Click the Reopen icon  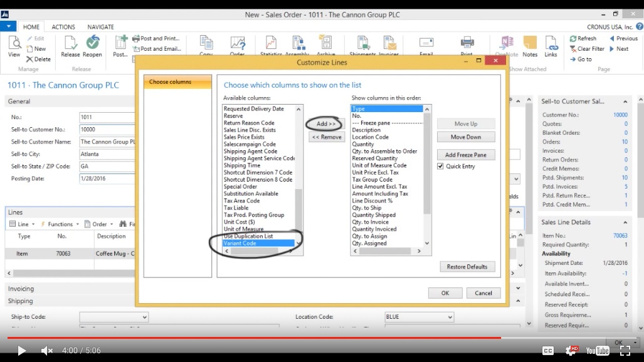92,43
